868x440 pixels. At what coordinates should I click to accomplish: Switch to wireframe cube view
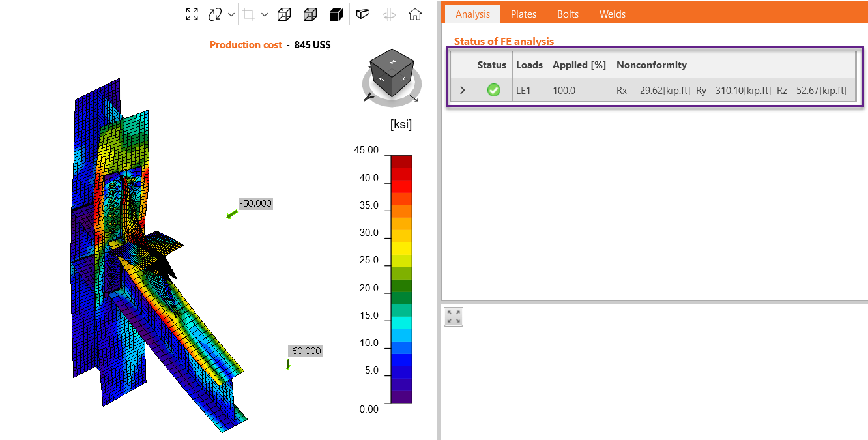click(x=283, y=14)
